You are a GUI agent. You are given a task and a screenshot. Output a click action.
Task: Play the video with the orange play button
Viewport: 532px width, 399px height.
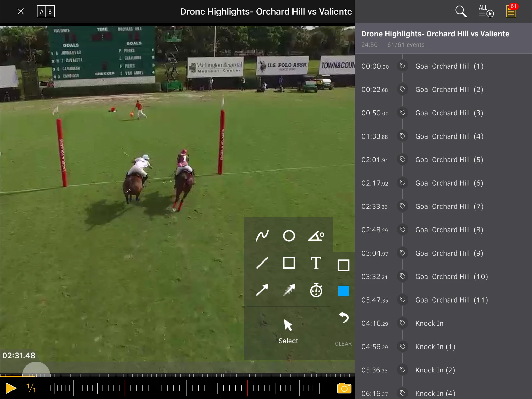pos(11,388)
